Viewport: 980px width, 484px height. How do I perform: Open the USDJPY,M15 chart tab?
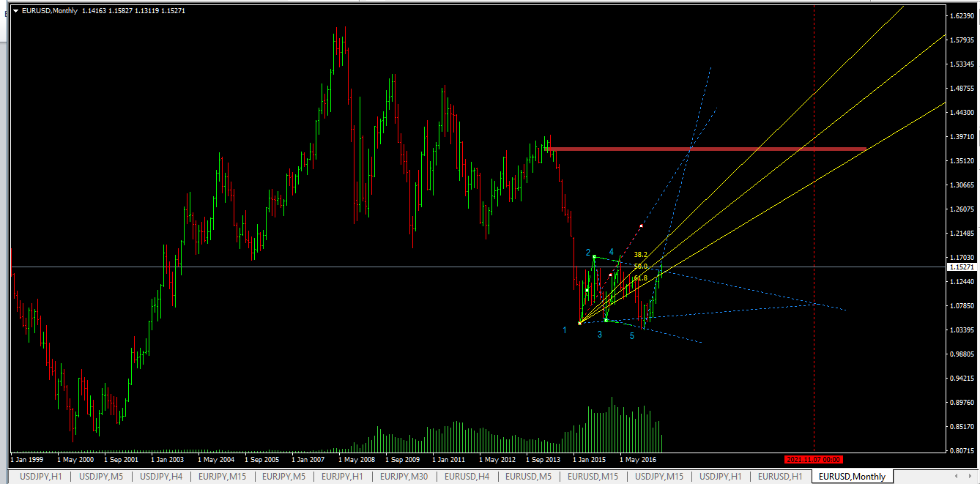pos(659,477)
